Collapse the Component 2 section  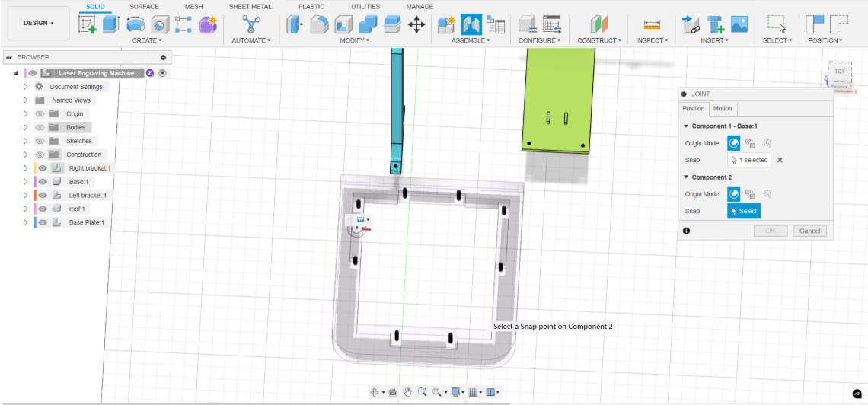coord(687,177)
